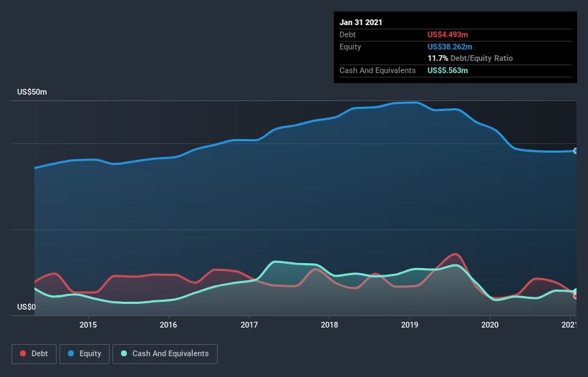Image resolution: width=588 pixels, height=377 pixels.
Task: Select the red Debt endpoint marker
Action: click(x=575, y=296)
